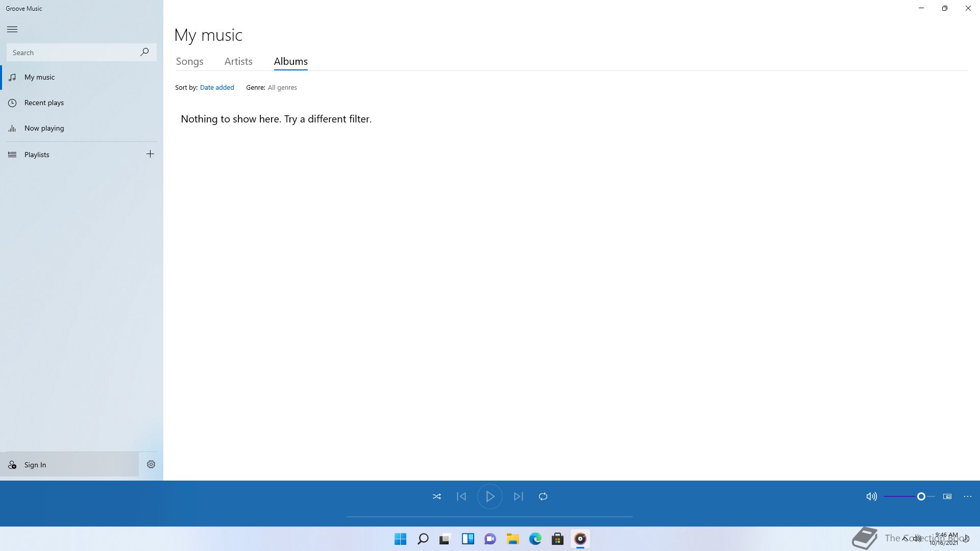The height and width of the screenshot is (551, 980).
Task: Open Now playing view
Action: coord(82,128)
